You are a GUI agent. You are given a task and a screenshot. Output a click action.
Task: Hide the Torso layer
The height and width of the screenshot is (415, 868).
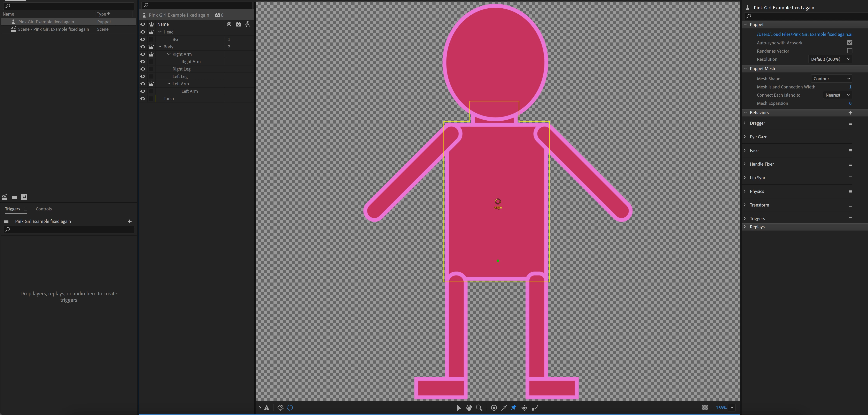(143, 99)
